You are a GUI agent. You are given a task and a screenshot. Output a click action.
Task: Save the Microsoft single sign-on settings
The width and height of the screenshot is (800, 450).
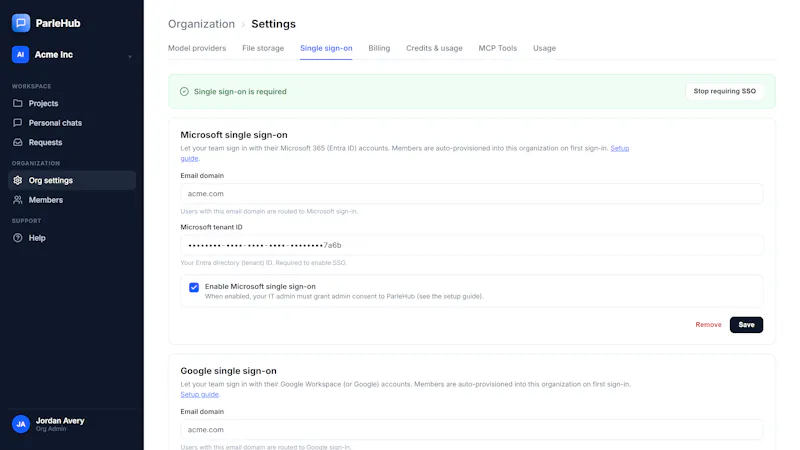(x=746, y=325)
